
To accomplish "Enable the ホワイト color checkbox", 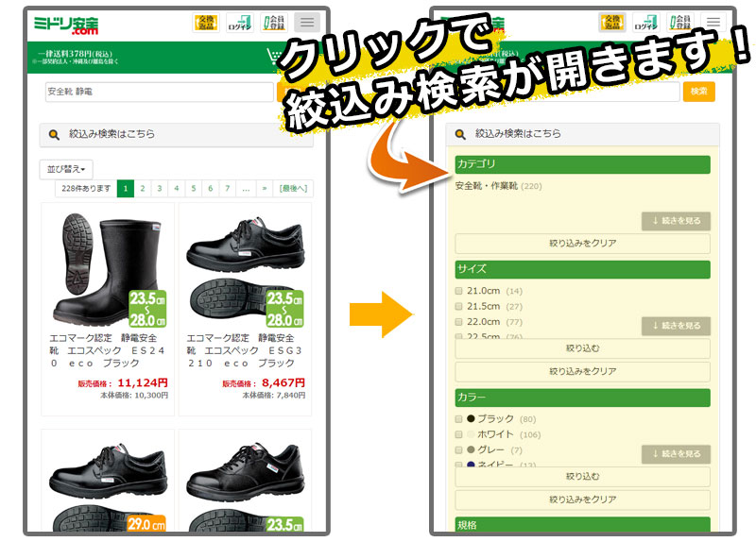I will click(x=459, y=434).
